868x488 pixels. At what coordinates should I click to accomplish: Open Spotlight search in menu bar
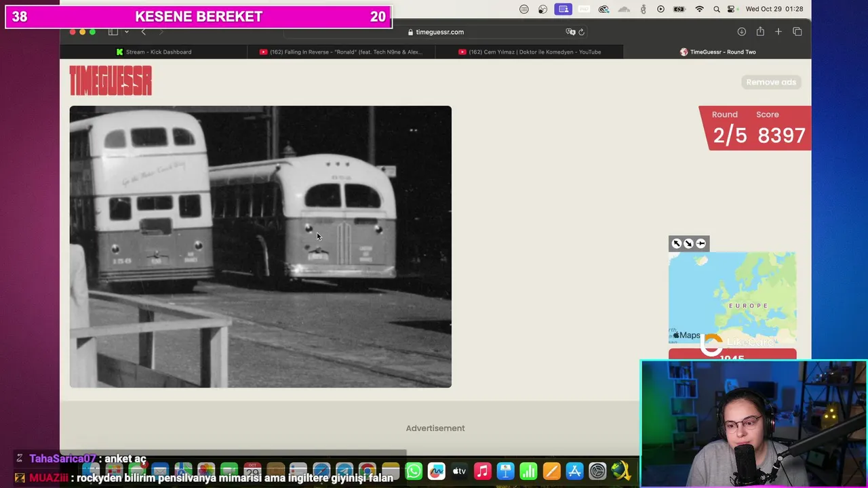pos(717,9)
